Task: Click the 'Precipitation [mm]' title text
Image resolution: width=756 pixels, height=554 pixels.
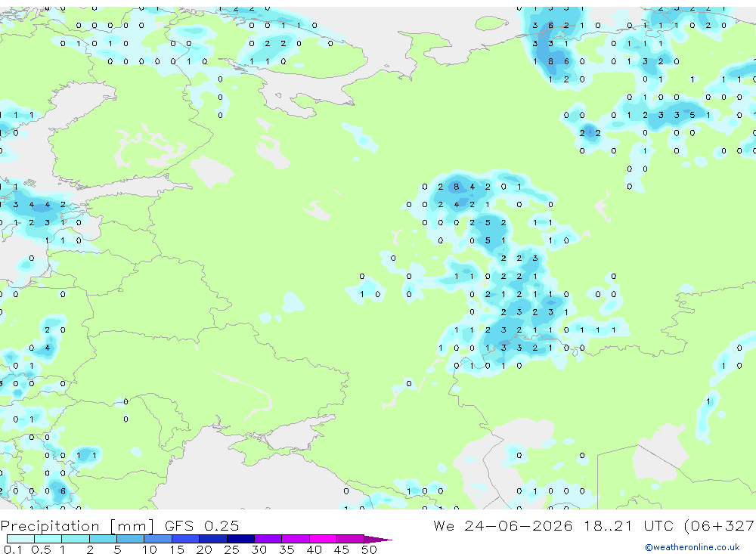Action: tap(77, 525)
